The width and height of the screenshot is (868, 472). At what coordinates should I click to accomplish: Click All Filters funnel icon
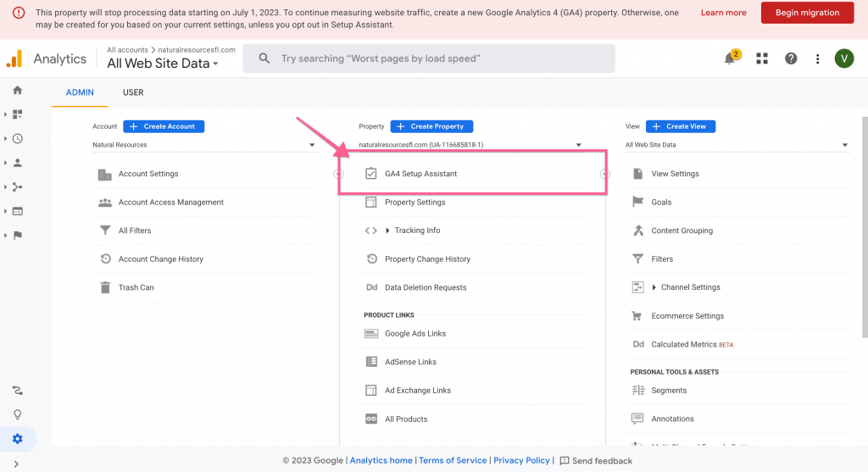pos(105,230)
